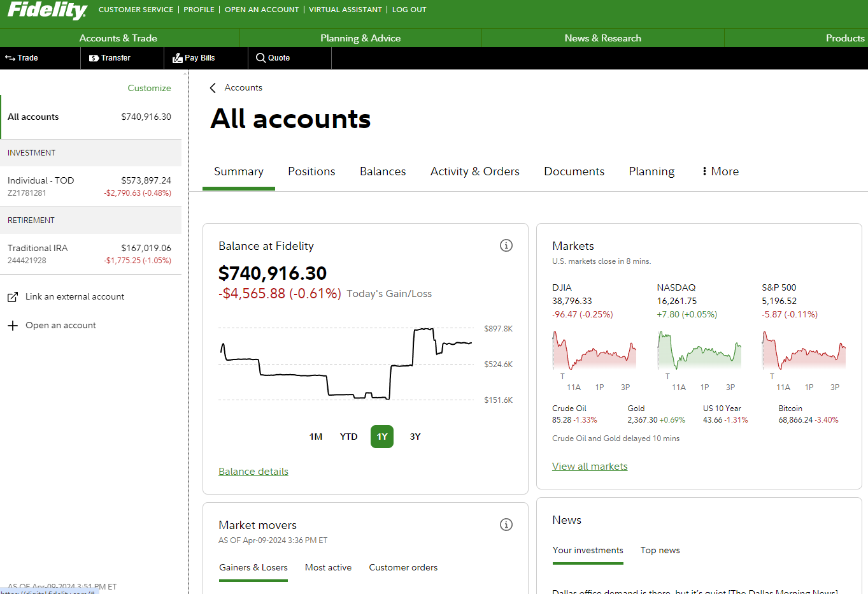Select the Traditional IRA account row
Viewport: 868px width, 594px height.
click(89, 254)
